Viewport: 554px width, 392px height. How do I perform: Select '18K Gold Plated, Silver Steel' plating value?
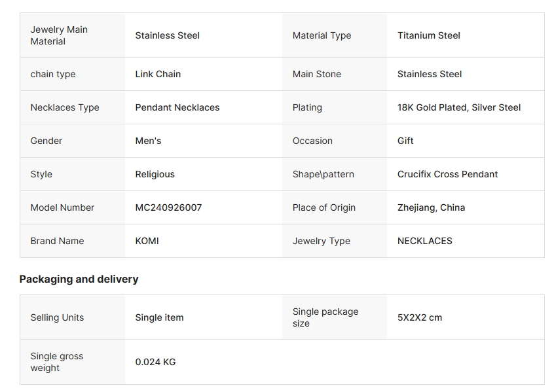coord(459,107)
